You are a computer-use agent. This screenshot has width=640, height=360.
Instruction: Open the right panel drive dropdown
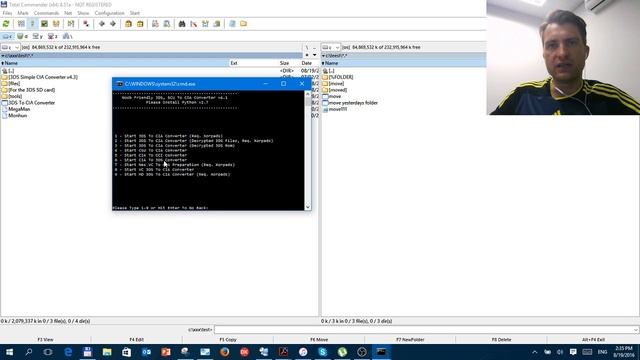click(331, 47)
